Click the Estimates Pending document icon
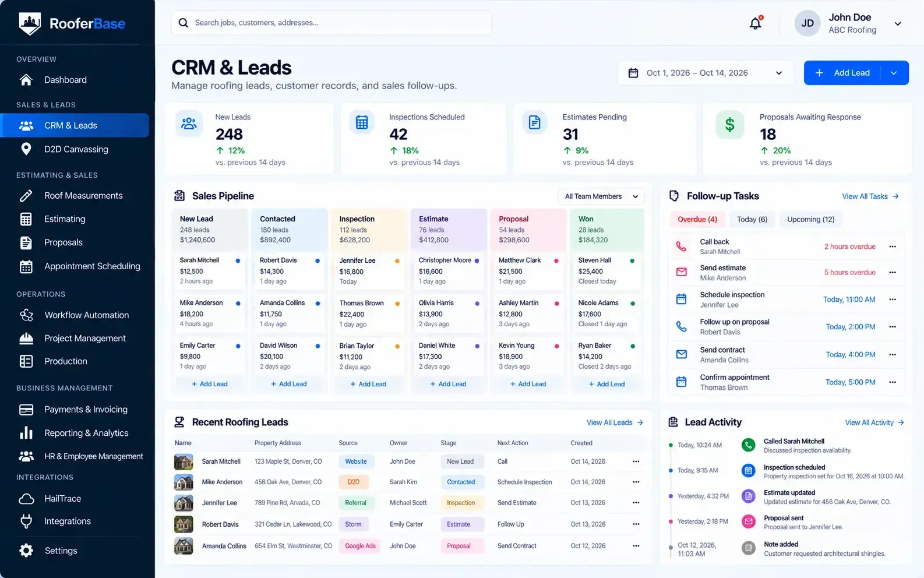Screen dimensions: 924x578 (x=534, y=123)
